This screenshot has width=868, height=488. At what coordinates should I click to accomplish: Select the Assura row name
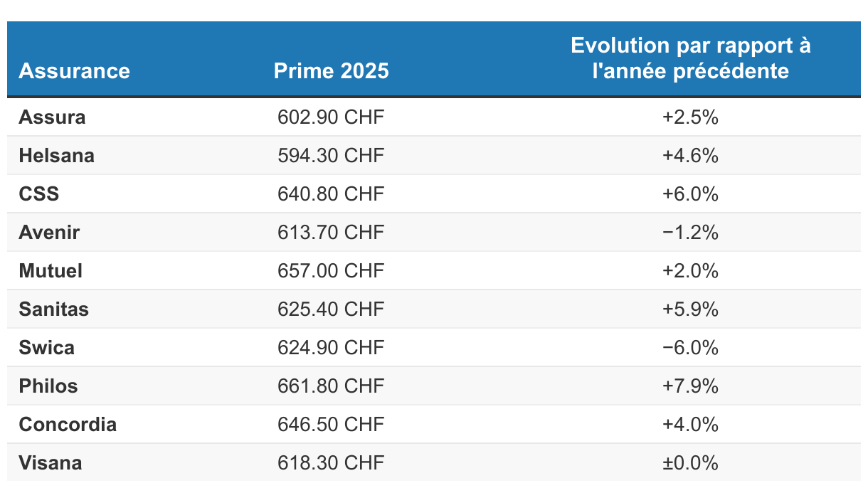tap(52, 117)
